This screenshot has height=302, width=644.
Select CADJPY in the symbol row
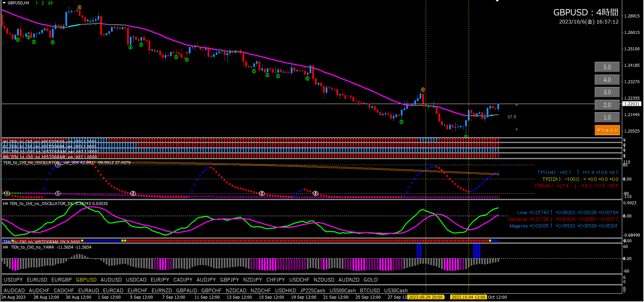click(183, 280)
